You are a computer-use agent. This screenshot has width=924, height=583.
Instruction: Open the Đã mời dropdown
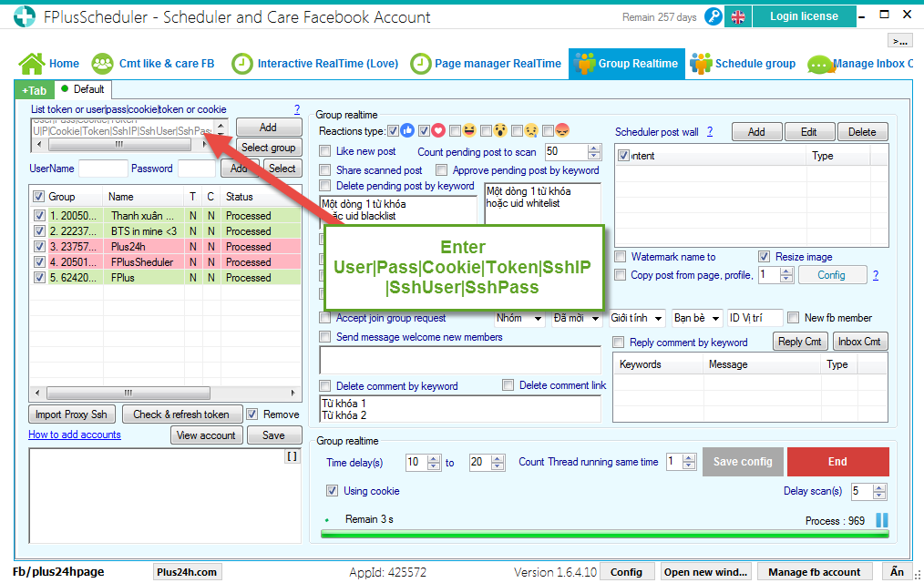tap(576, 318)
